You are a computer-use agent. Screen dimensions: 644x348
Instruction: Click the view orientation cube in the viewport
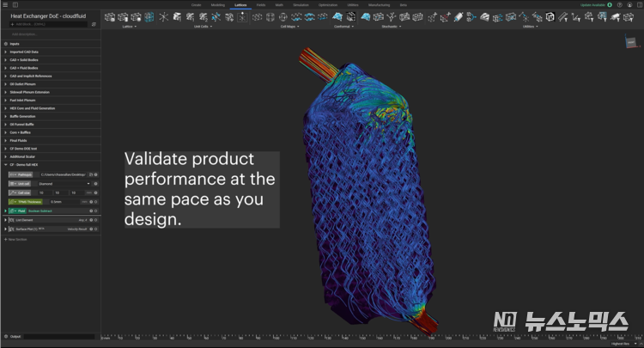(631, 42)
